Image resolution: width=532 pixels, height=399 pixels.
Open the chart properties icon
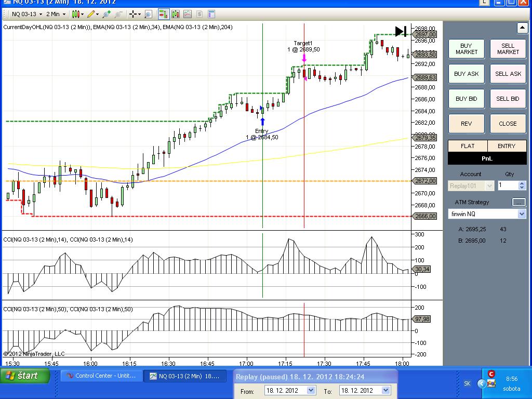[211, 14]
